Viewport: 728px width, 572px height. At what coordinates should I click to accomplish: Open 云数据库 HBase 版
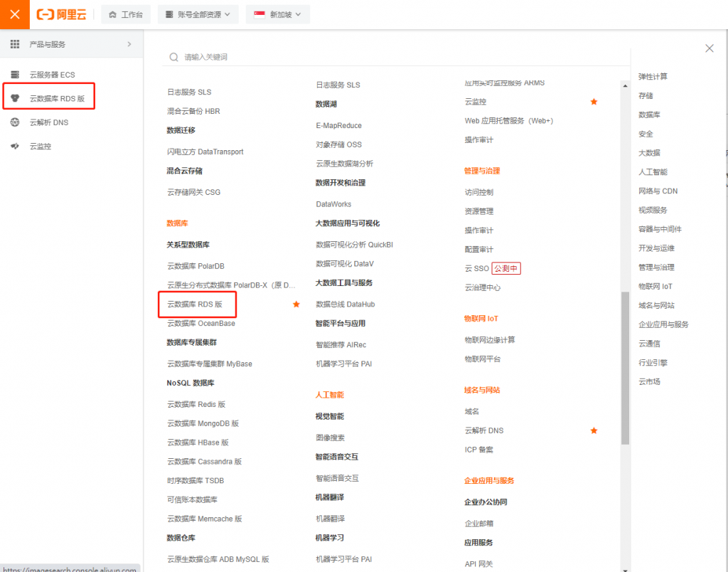tap(198, 443)
